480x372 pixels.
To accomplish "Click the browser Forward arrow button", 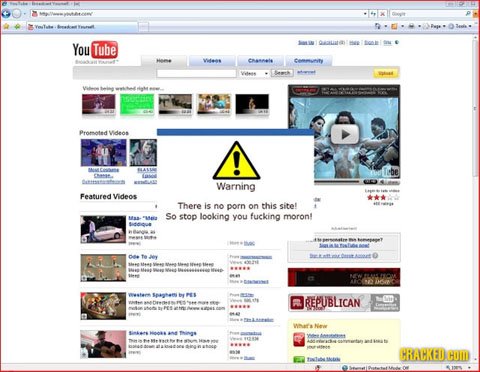I will pyautogui.click(x=17, y=14).
